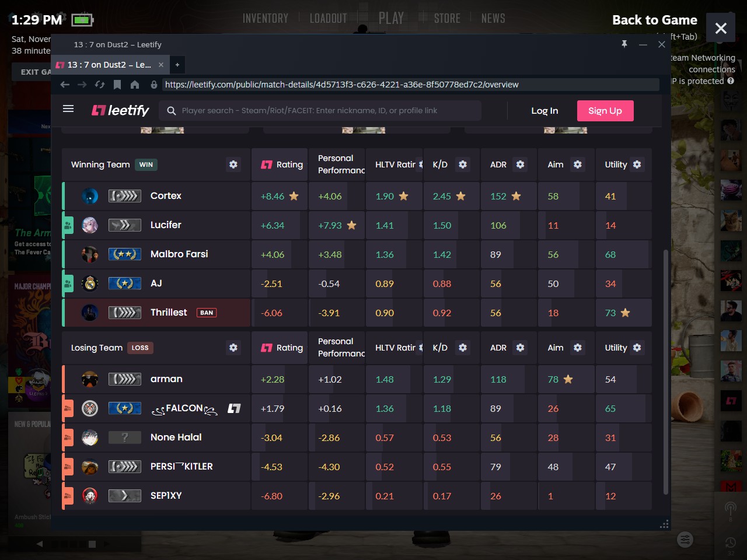Go forward in the overlay browser
Viewport: 747px width, 560px height.
[x=82, y=85]
